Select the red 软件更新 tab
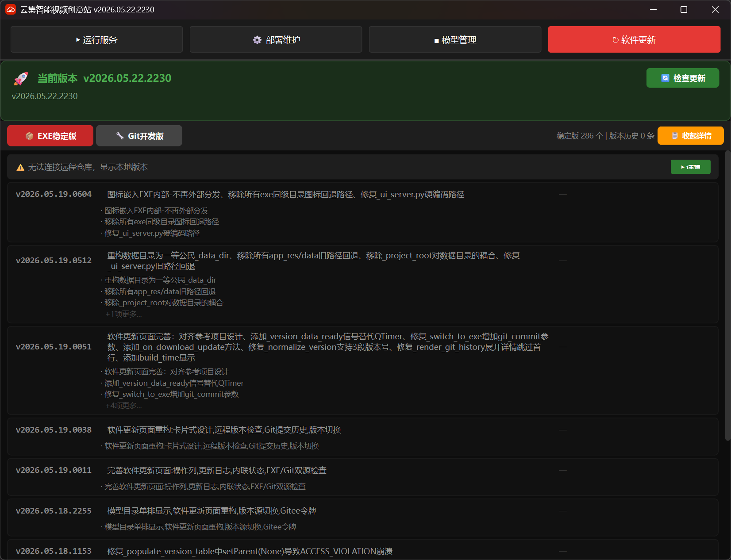The height and width of the screenshot is (560, 731). [x=634, y=40]
